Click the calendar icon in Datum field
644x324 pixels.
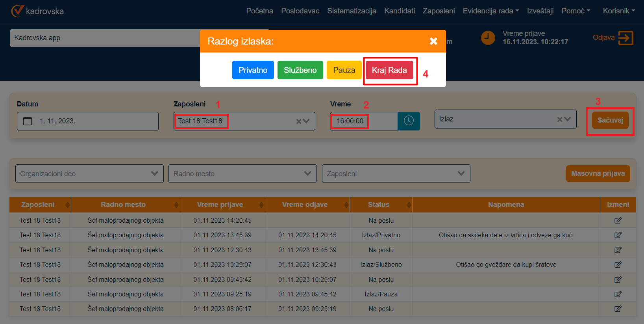point(28,121)
